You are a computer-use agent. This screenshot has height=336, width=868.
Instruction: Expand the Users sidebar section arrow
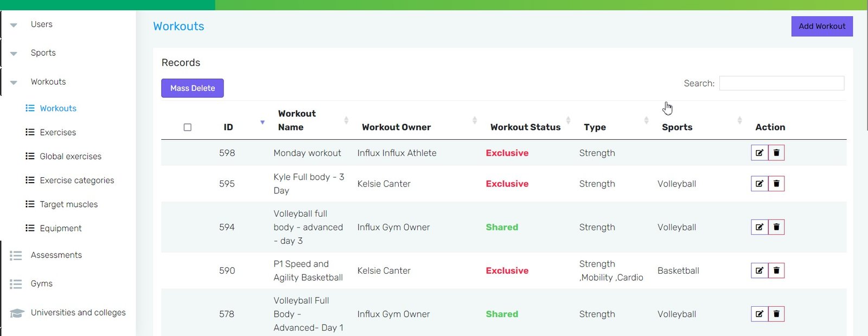pyautogui.click(x=14, y=25)
